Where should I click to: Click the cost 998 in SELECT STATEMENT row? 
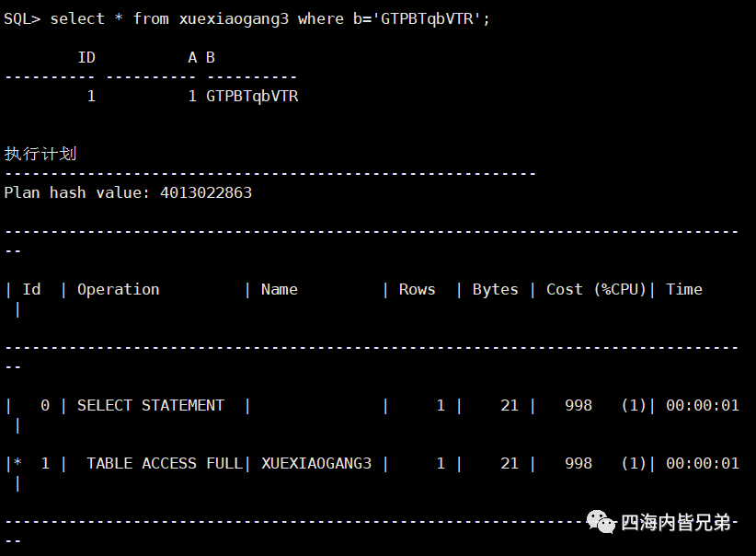pos(578,405)
